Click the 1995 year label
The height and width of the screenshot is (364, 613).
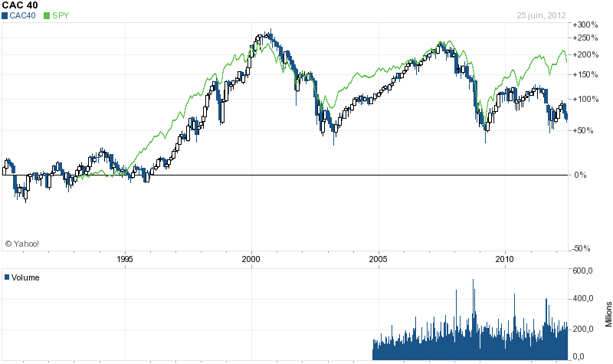point(125,259)
